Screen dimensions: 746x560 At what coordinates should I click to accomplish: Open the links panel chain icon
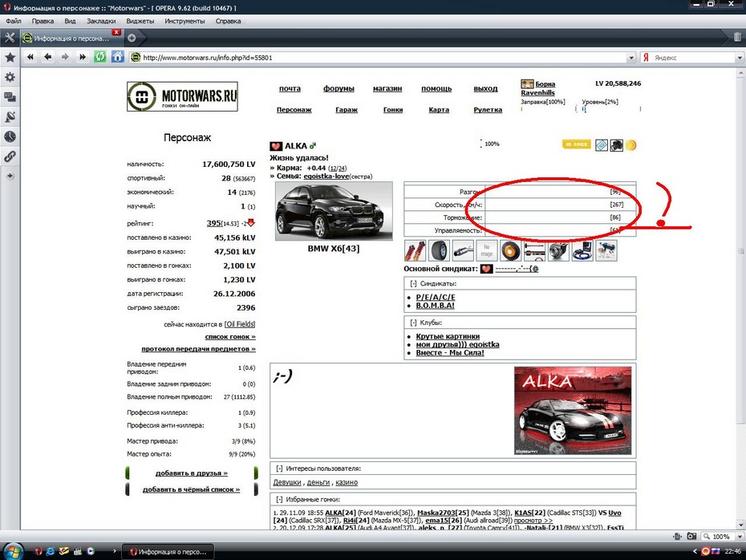[10, 156]
